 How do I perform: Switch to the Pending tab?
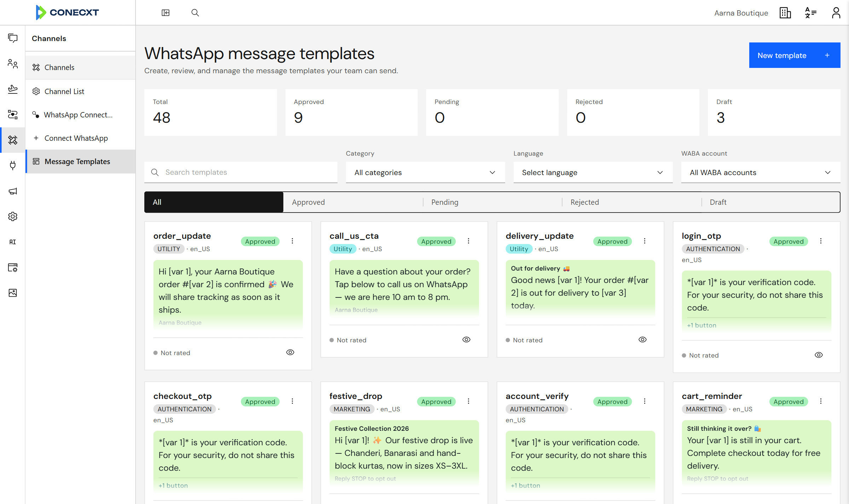[492, 202]
